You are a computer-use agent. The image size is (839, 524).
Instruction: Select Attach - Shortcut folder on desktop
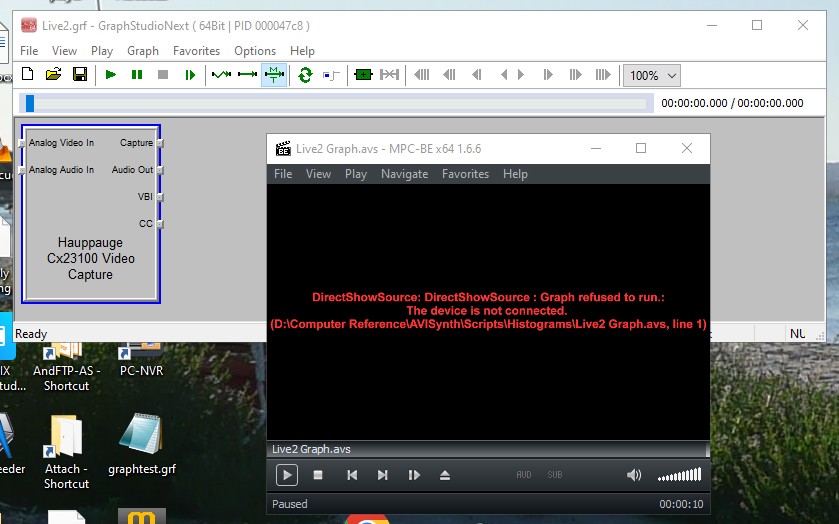[66, 452]
